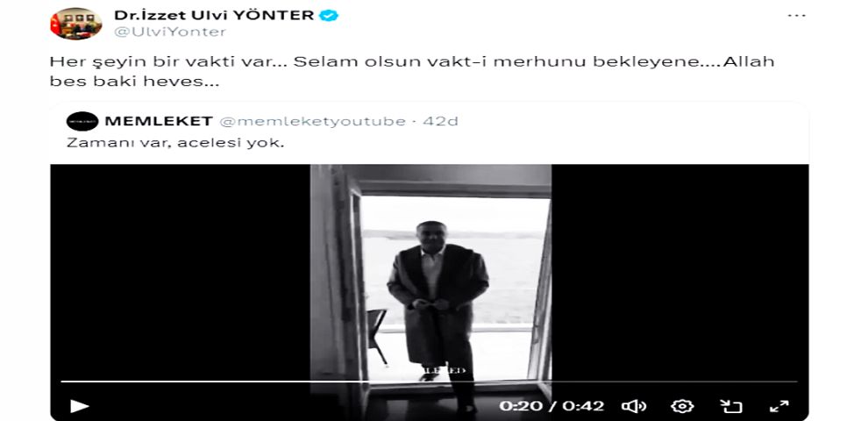
Task: Visit the @memleketyoutube handle
Action: 312,121
